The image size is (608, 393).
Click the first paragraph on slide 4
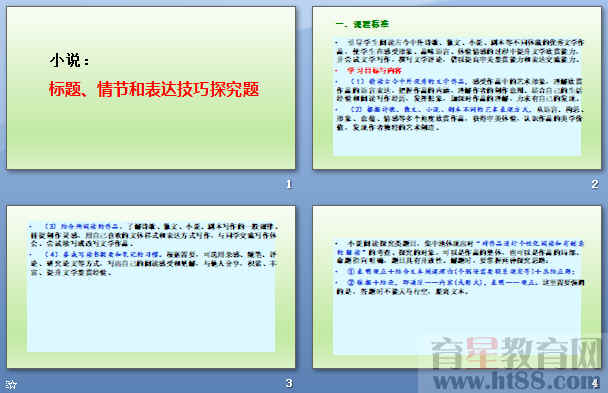click(x=460, y=252)
